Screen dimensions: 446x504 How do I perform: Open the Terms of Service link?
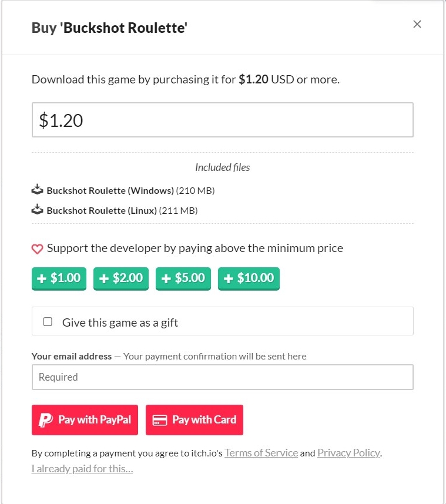pos(261,453)
